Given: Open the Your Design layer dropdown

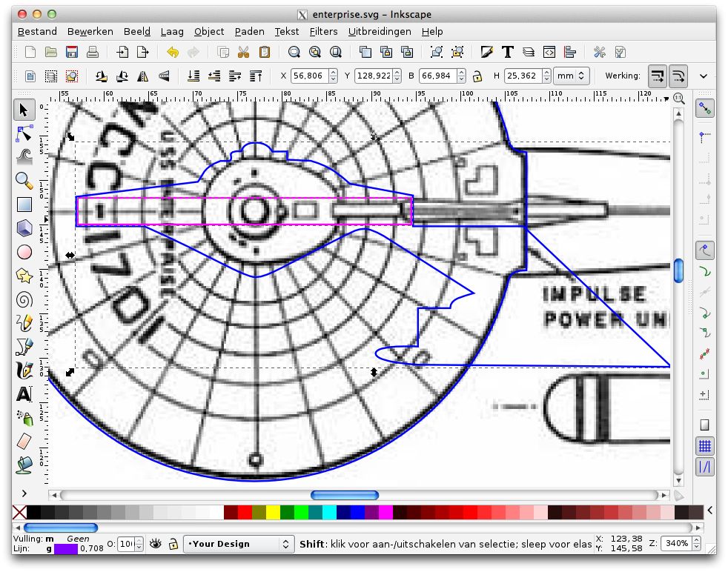Looking at the screenshot, I should tap(239, 544).
